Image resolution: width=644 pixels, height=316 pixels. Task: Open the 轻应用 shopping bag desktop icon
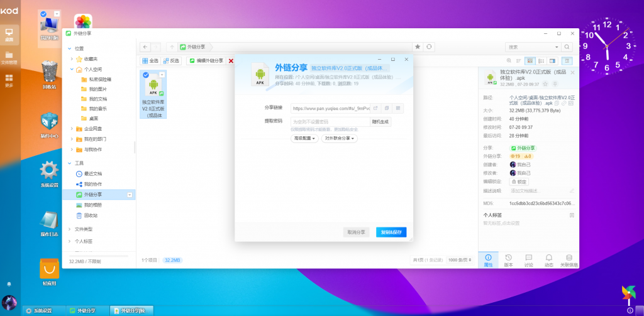pyautogui.click(x=49, y=273)
